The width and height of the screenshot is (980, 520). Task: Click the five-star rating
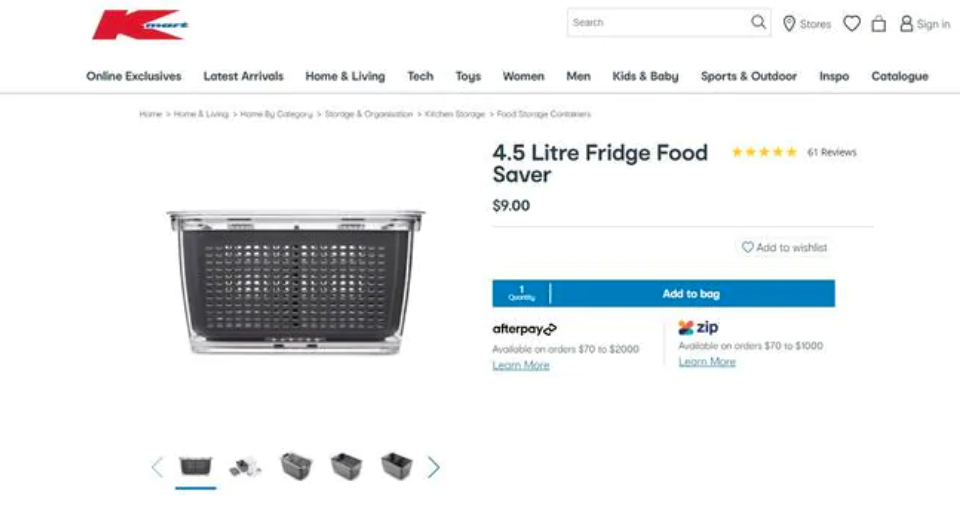764,152
